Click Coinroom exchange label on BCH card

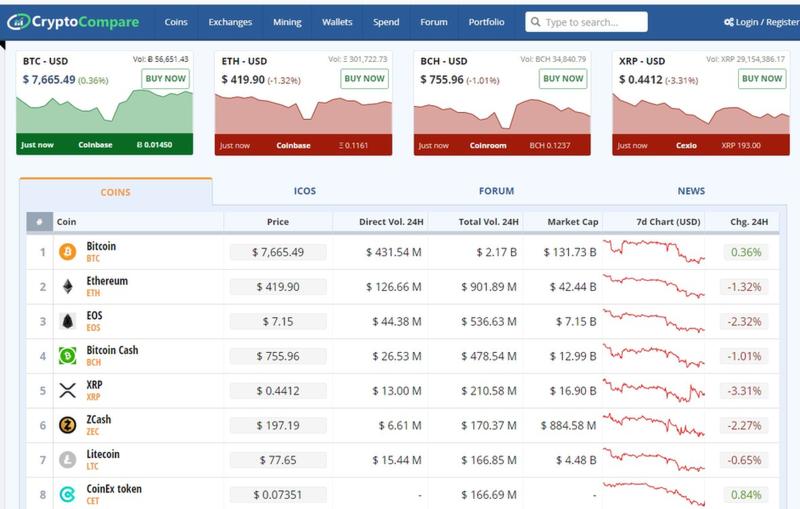(488, 145)
